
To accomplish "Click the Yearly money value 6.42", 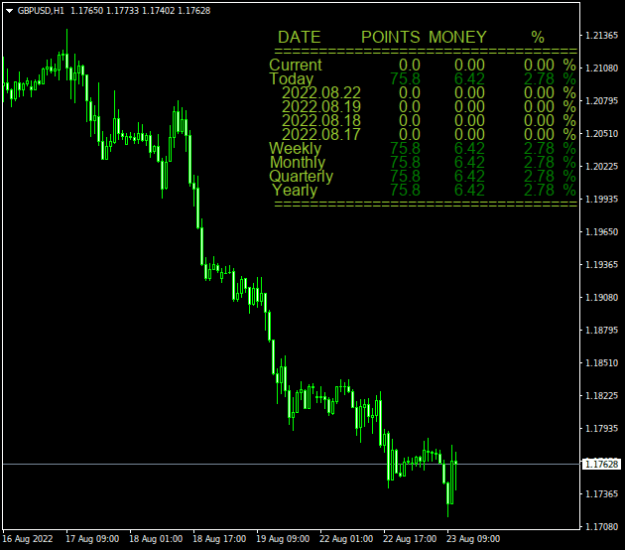I will click(470, 191).
